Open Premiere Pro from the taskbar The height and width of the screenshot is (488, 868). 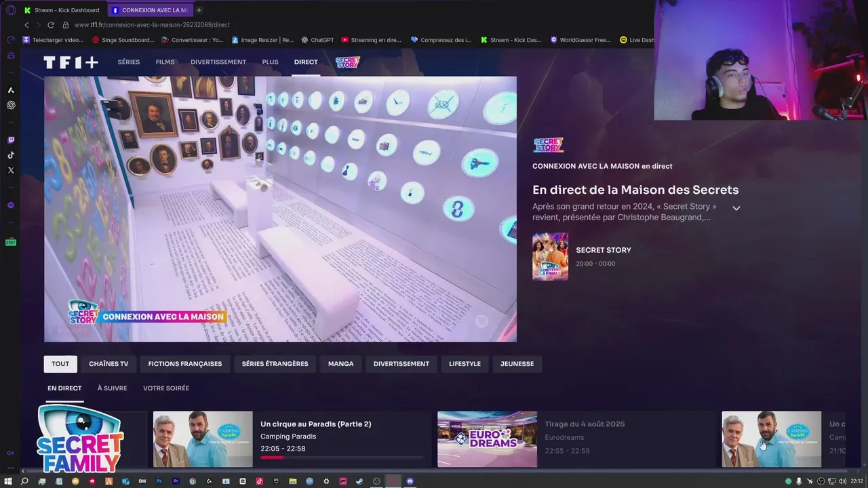(176, 481)
